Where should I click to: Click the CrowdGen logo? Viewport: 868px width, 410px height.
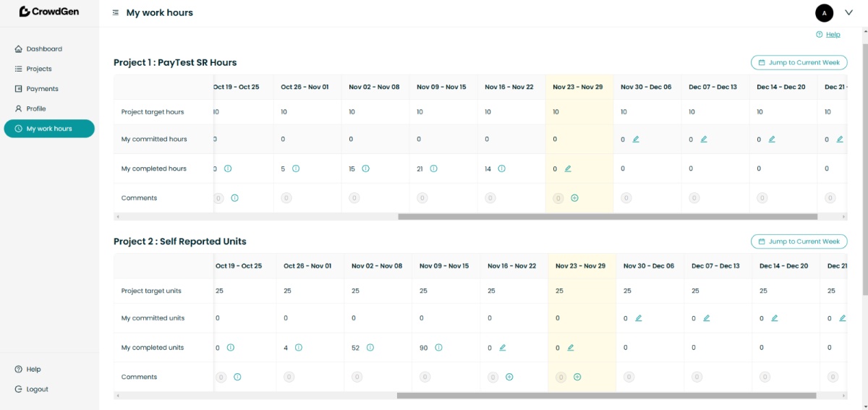48,12
